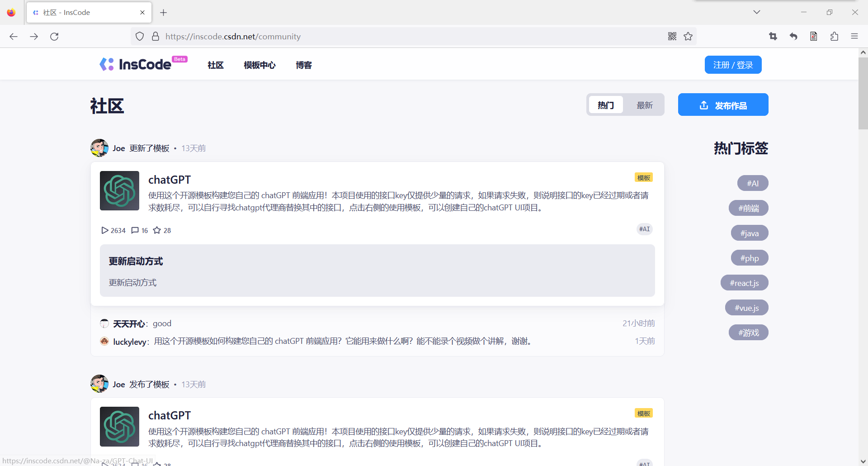Click Joe's avatar on 更新了模板 post
Screen dimensions: 868x466
(x=99, y=148)
